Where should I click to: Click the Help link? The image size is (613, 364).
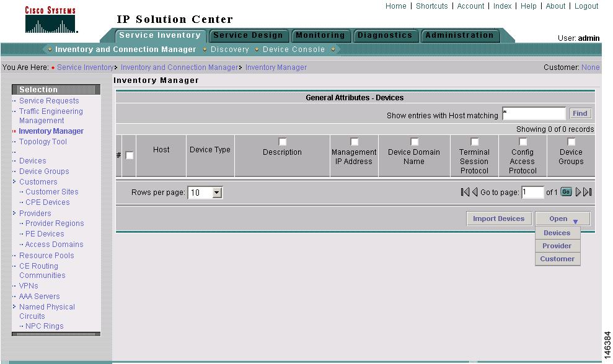tap(529, 6)
